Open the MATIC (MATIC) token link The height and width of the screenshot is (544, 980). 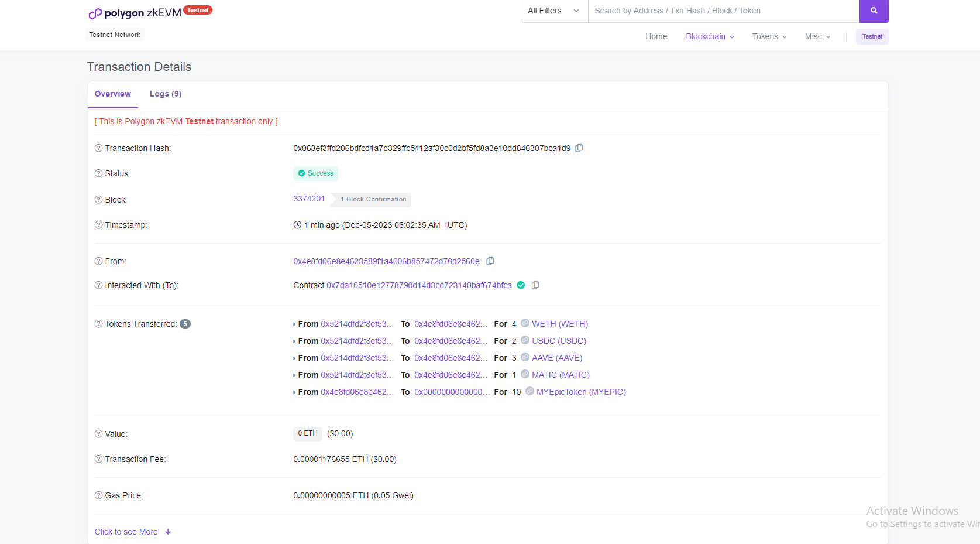tap(561, 375)
